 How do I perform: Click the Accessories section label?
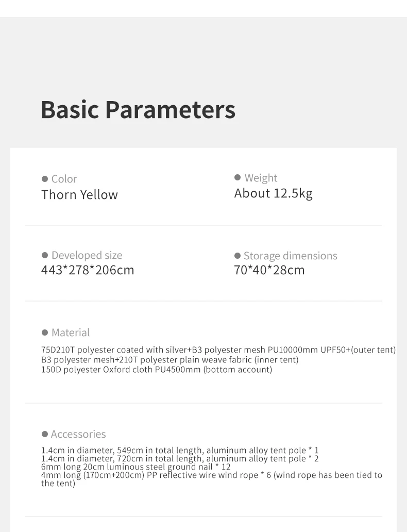coord(78,434)
